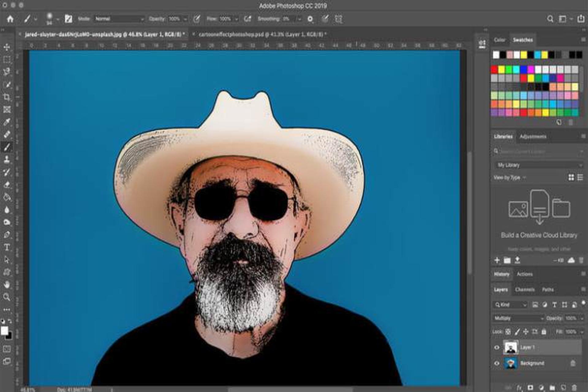The width and height of the screenshot is (588, 392).
Task: Select the Eyedropper tool
Action: click(x=7, y=122)
